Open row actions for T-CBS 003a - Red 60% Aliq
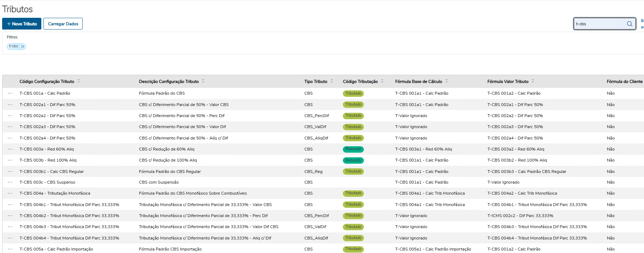The image size is (644, 253). (10, 149)
